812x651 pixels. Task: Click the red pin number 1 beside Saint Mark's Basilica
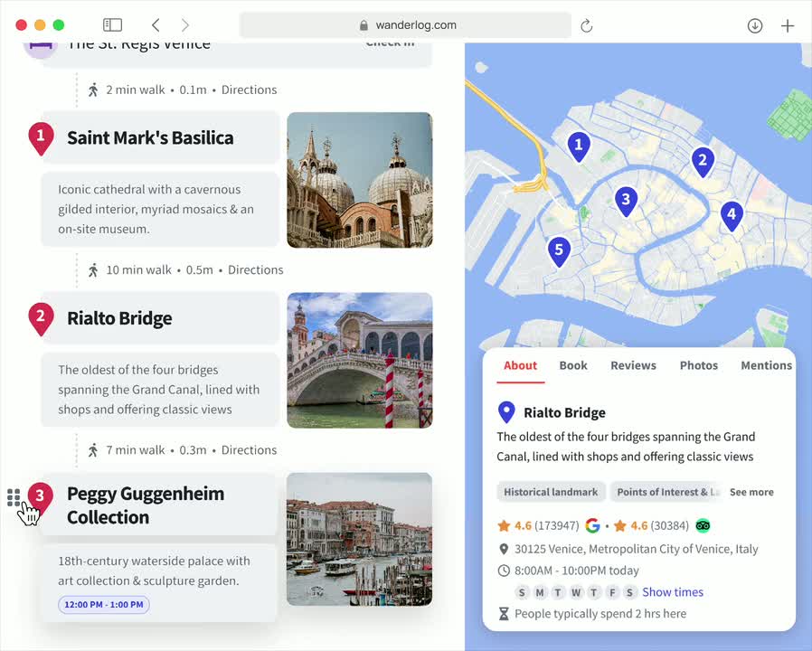point(41,137)
